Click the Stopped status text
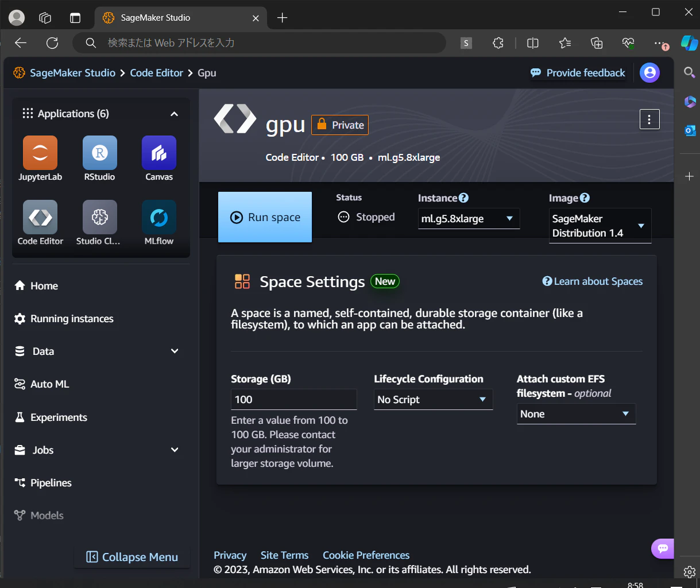Screen dimensions: 700x588 [x=375, y=217]
